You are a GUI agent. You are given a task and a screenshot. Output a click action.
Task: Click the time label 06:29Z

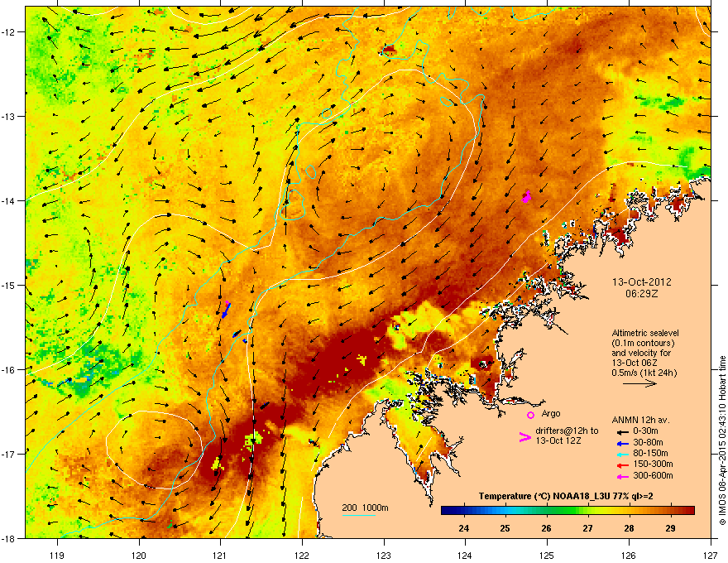(642, 294)
